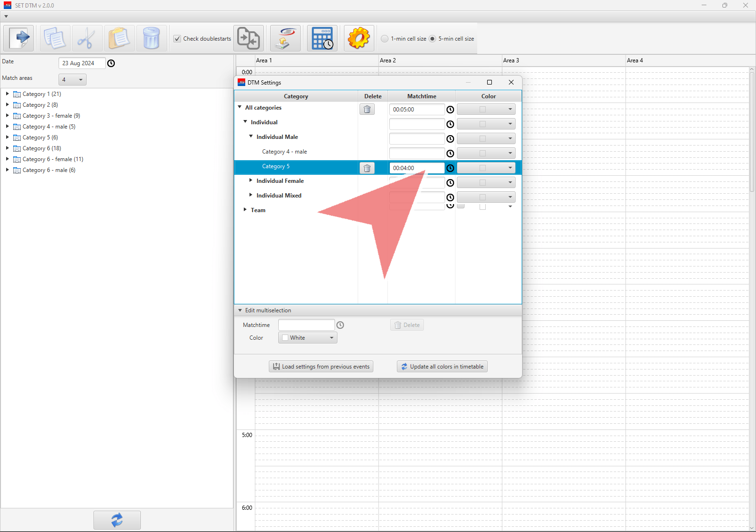Toggle the Check doublestarts checkbox
756x532 pixels.
coord(178,39)
